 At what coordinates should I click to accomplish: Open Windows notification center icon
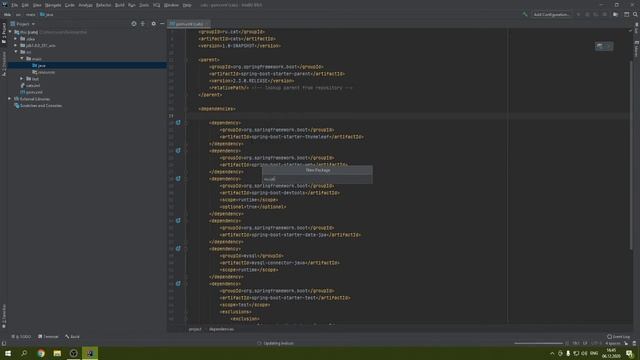point(629,353)
